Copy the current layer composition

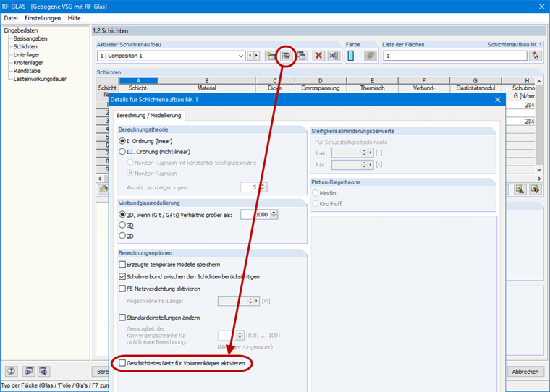click(x=301, y=56)
